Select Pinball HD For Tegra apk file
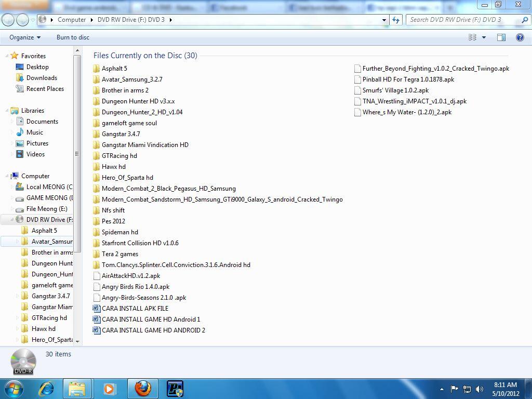 (404, 79)
